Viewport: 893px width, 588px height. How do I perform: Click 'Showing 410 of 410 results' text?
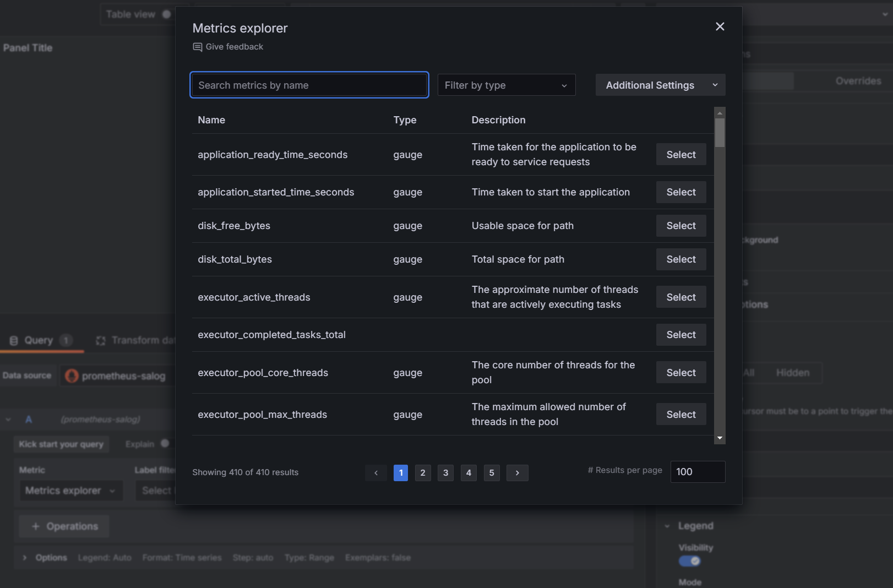pos(246,472)
